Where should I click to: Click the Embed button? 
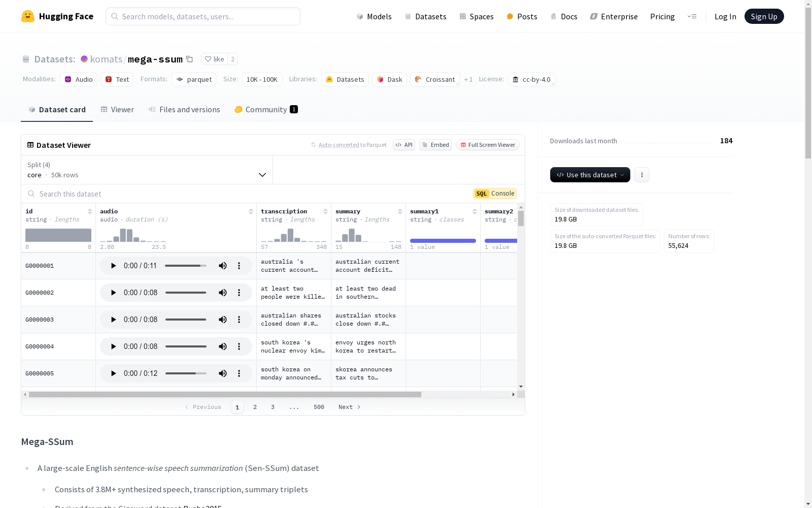[x=435, y=145]
